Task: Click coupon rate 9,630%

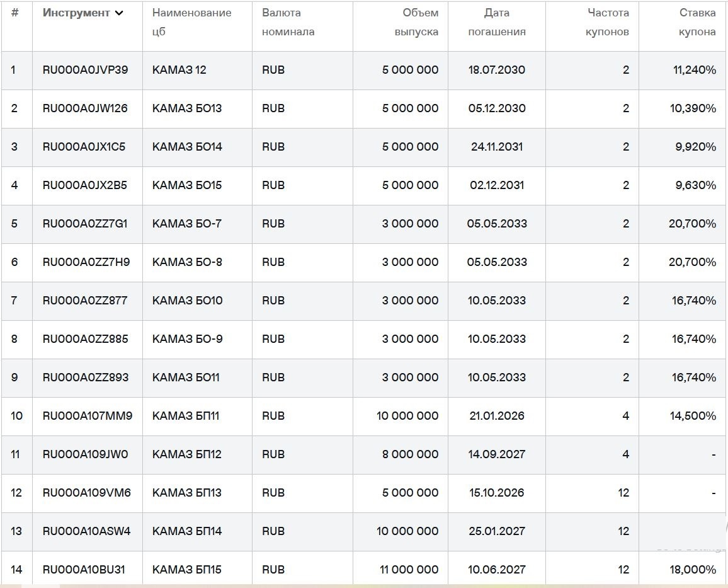Action: coord(695,186)
